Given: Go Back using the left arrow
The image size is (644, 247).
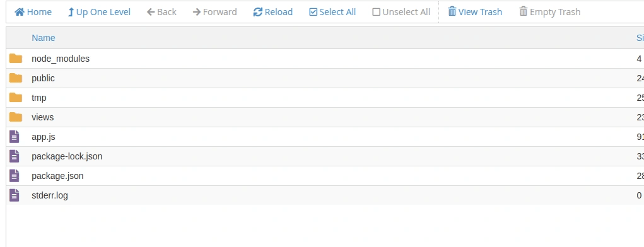Looking at the screenshot, I should coord(151,12).
